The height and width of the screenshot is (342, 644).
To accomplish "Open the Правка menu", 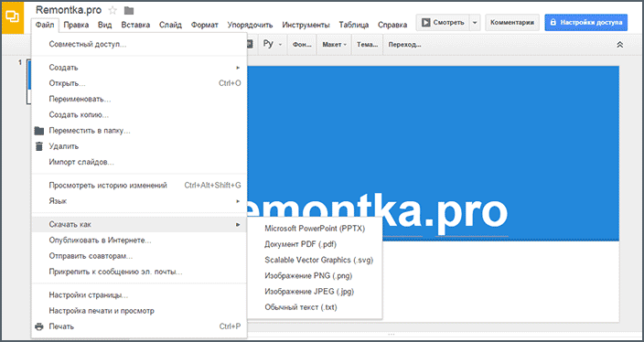I will pyautogui.click(x=77, y=25).
